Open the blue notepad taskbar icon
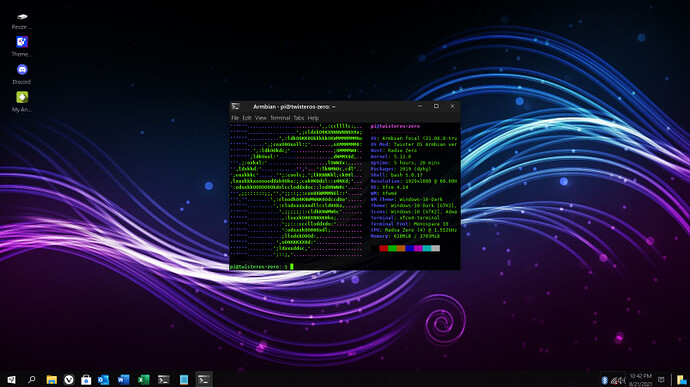 point(184,380)
